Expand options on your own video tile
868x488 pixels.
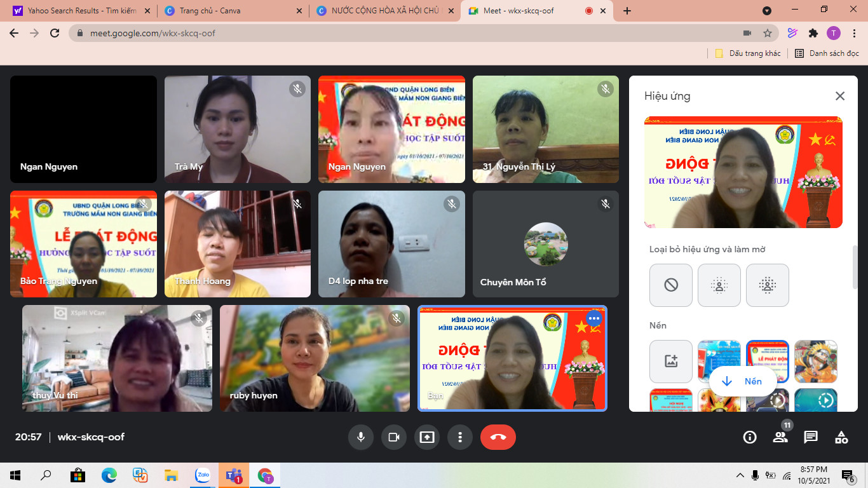(x=593, y=318)
